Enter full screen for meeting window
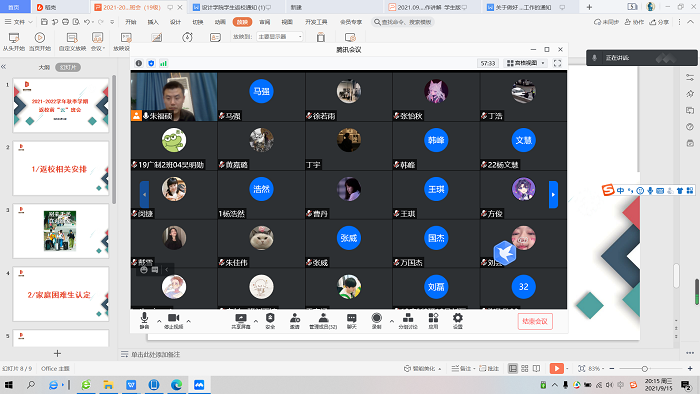The image size is (700, 394). [x=557, y=63]
